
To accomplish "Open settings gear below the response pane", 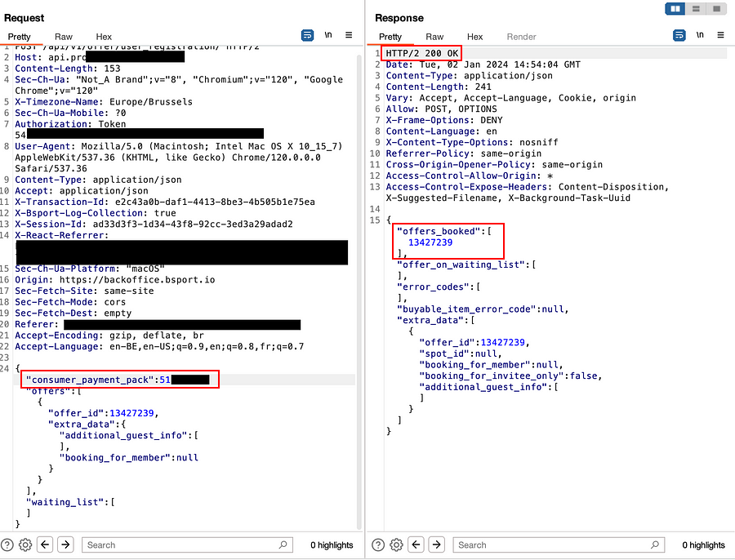I will 397,544.
